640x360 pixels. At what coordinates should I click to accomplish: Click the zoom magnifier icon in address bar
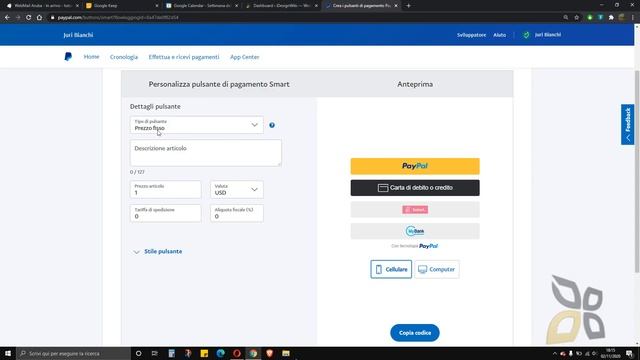(566, 18)
